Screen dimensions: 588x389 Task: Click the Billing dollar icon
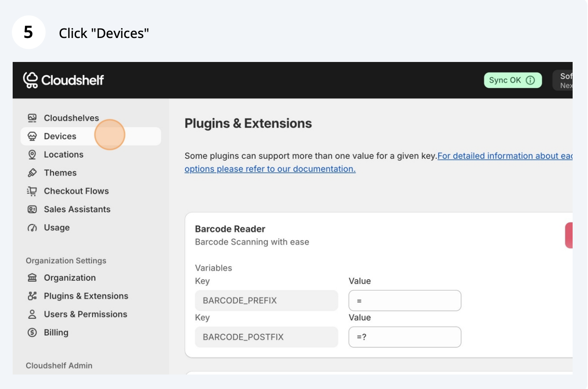pos(32,332)
